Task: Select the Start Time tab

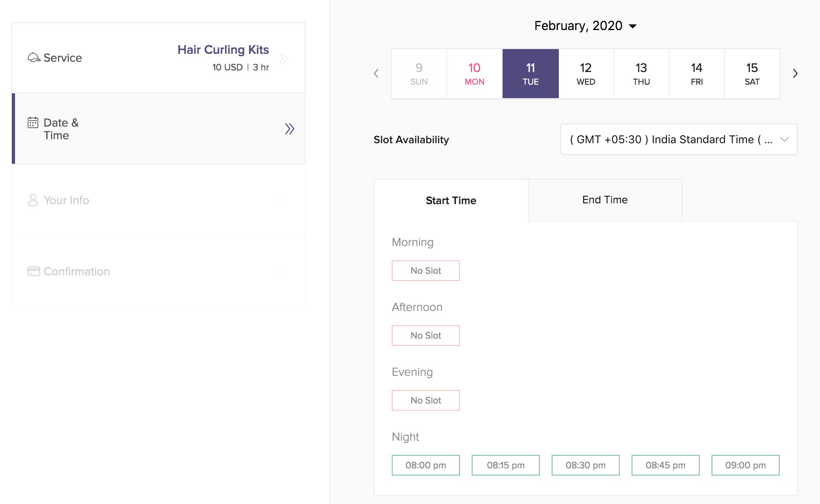Action: (451, 200)
